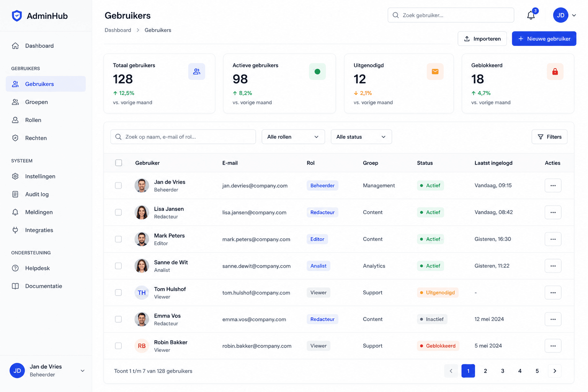Open Dashboard in the sidebar
Viewport: 588px width, 392px height.
[46, 46]
